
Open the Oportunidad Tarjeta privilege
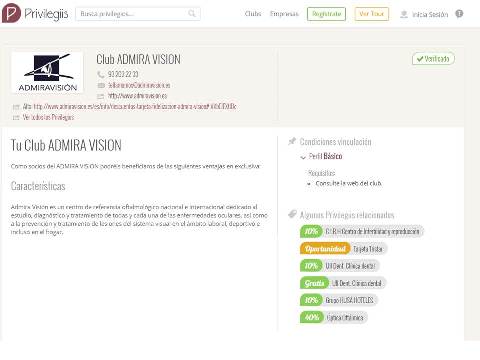(x=344, y=249)
